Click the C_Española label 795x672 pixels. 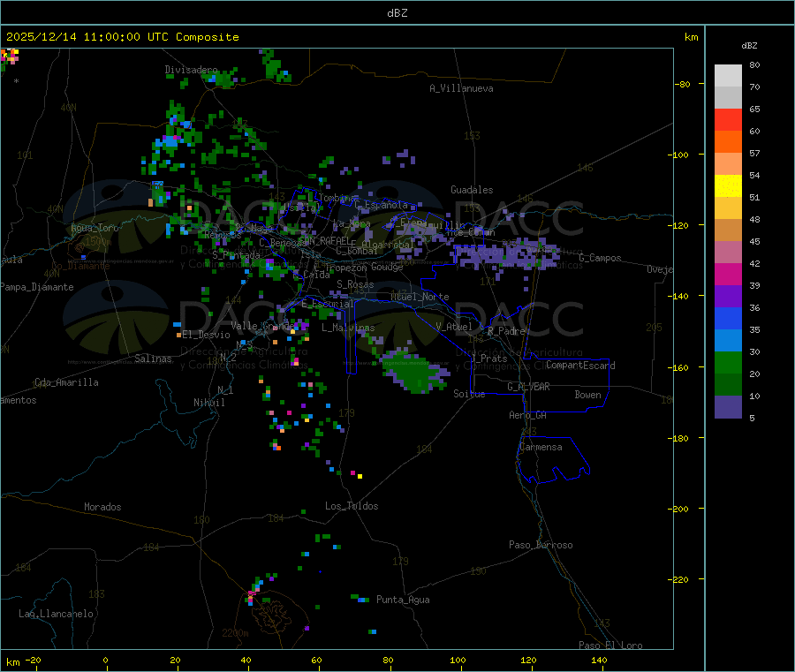pos(381,205)
